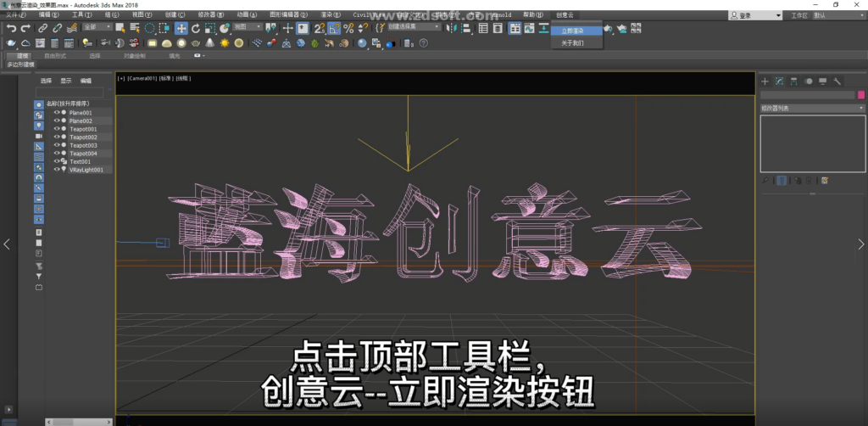The image size is (868, 426).
Task: Open Select by Name list icon
Action: tap(135, 28)
